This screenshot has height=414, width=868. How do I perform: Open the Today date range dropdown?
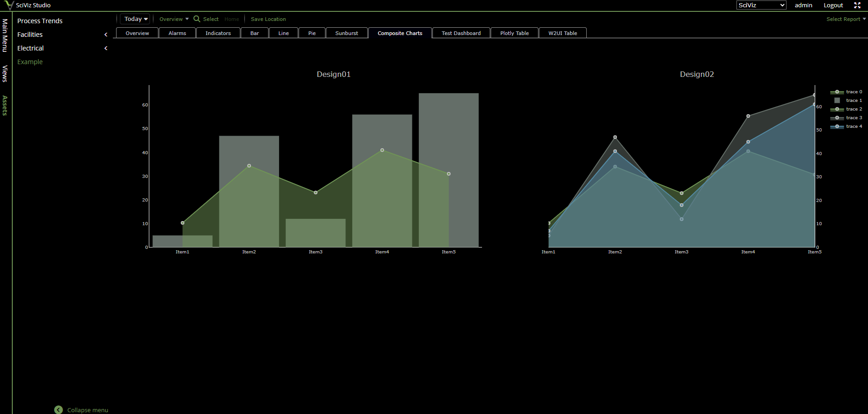[136, 19]
